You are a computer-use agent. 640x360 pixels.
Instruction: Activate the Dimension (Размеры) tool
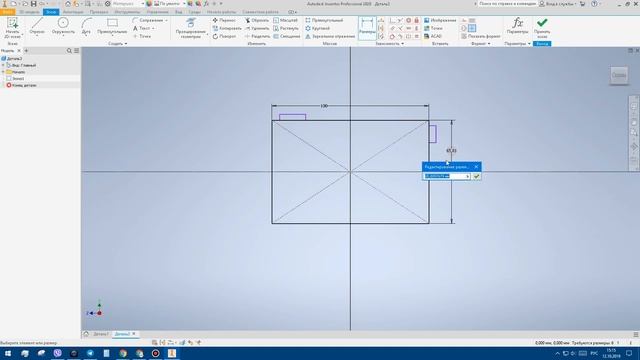coord(367,28)
